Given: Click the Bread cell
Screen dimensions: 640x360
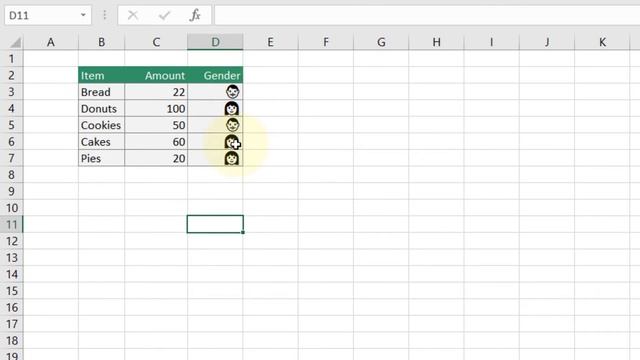Looking at the screenshot, I should pos(101,92).
